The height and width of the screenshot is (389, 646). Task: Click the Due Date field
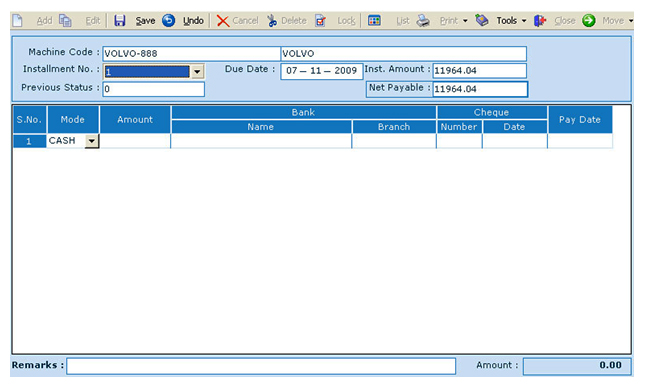pos(321,71)
